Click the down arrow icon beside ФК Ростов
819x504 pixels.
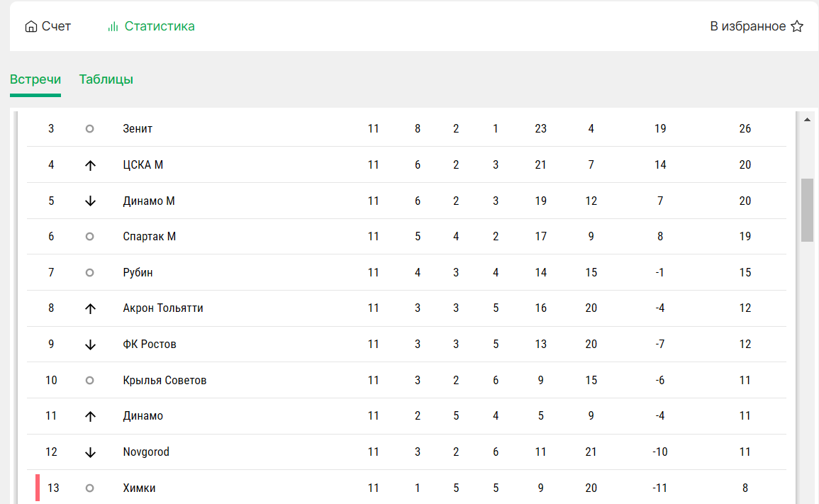point(90,345)
